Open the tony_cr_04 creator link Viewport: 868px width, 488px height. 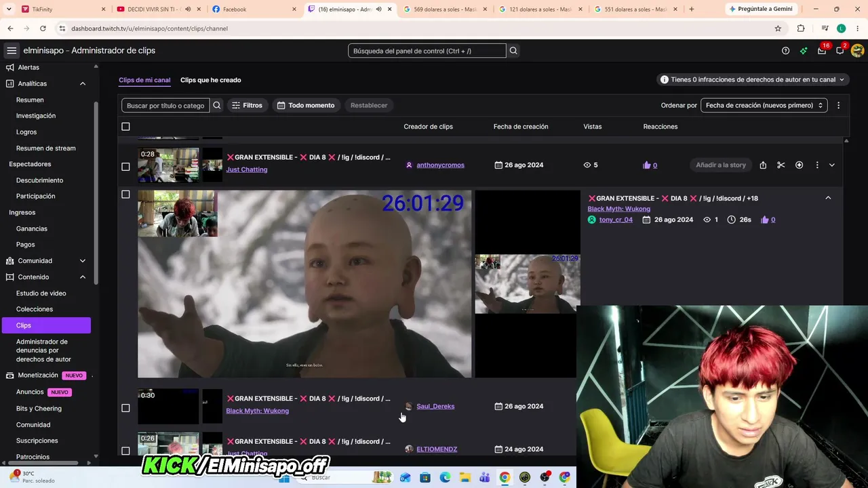(616, 220)
